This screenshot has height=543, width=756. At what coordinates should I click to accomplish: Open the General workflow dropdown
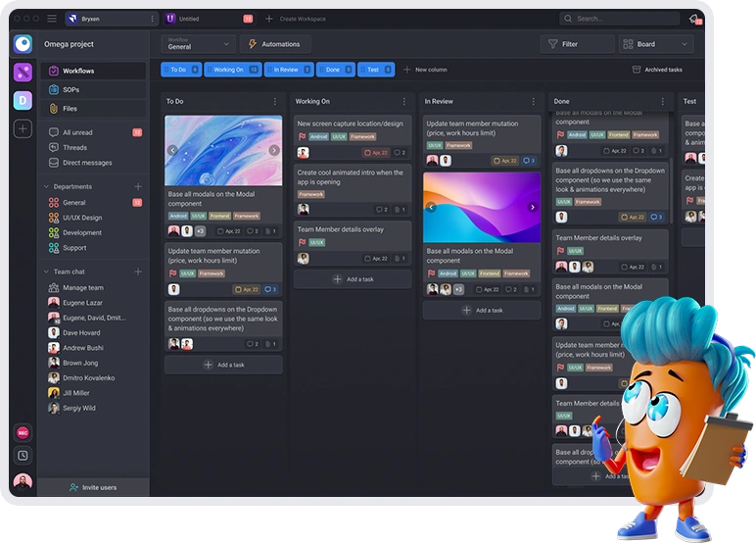click(x=198, y=44)
